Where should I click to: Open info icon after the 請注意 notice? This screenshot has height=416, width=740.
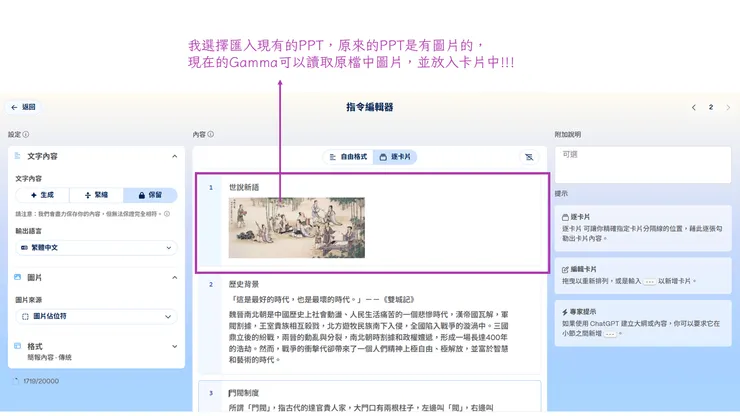(x=167, y=214)
